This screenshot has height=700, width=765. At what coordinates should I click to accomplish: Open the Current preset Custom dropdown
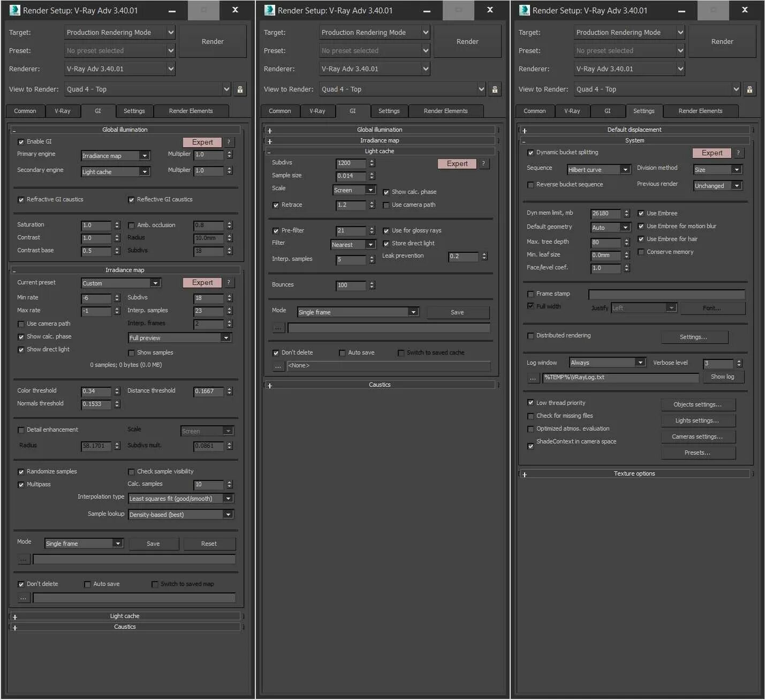coord(120,283)
